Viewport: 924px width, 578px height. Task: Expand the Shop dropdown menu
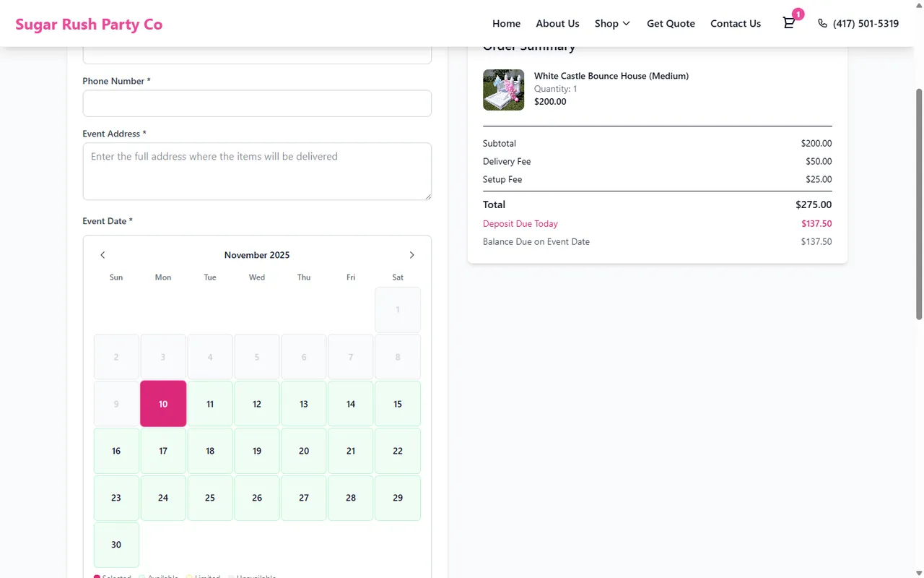click(x=612, y=23)
